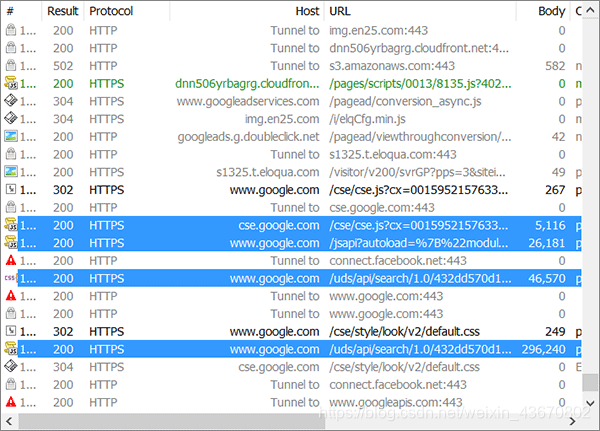The image size is (600, 431).
Task: Click image icon of googleads.g.doubleclick.net row
Action: click(11, 137)
